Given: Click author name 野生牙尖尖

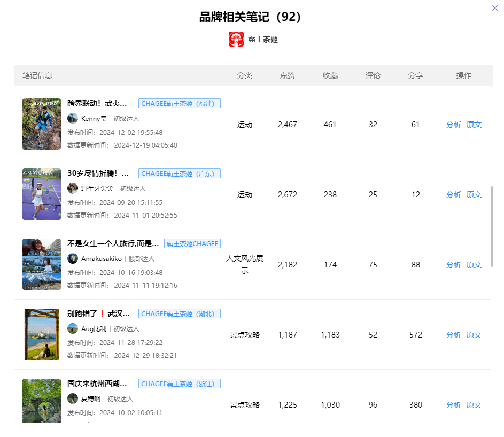Looking at the screenshot, I should point(97,189).
